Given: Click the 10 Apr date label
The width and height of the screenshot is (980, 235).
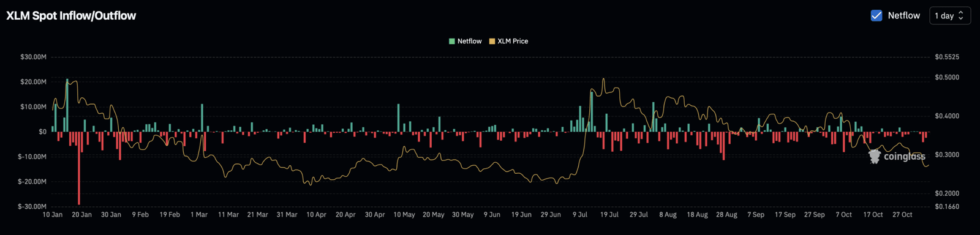Looking at the screenshot, I should coord(316,215).
